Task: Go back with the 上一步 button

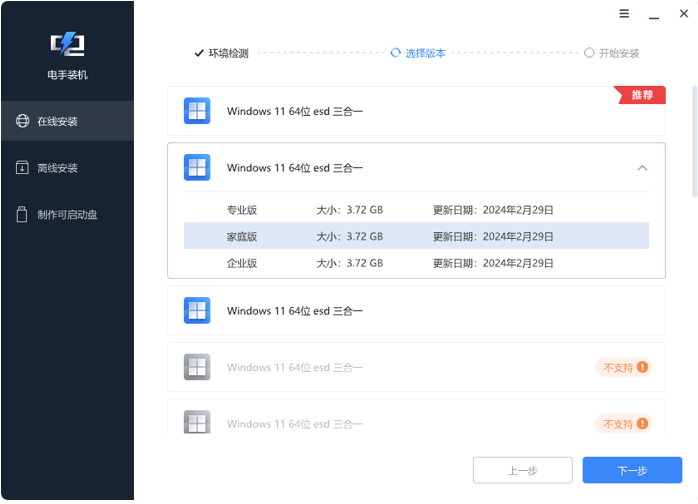Action: pyautogui.click(x=523, y=470)
